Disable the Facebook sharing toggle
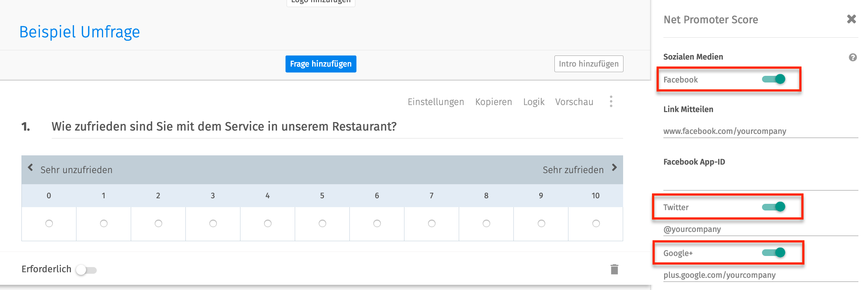 coord(774,79)
